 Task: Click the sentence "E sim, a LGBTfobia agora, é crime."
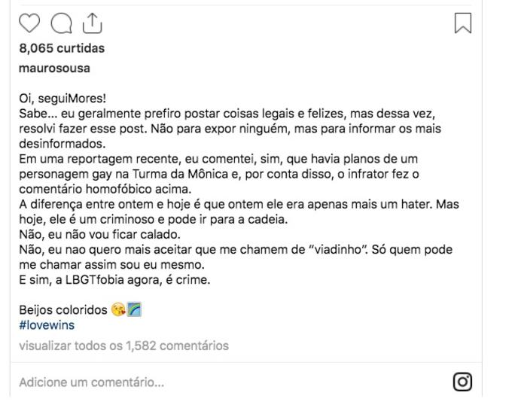114,280
